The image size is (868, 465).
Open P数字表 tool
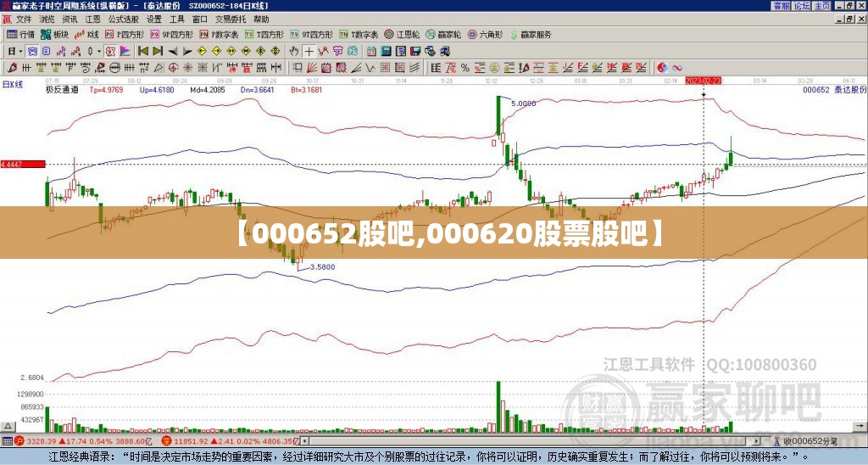(x=219, y=34)
